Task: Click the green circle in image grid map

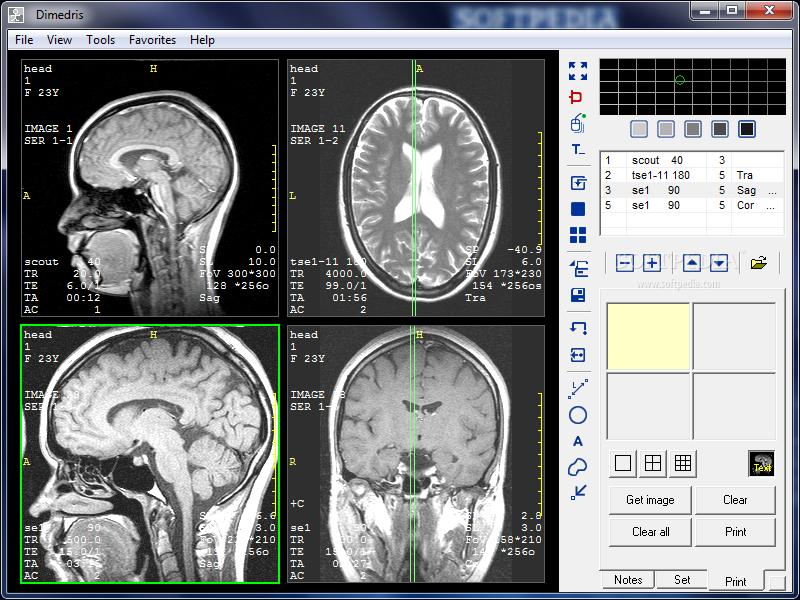Action: [x=680, y=80]
